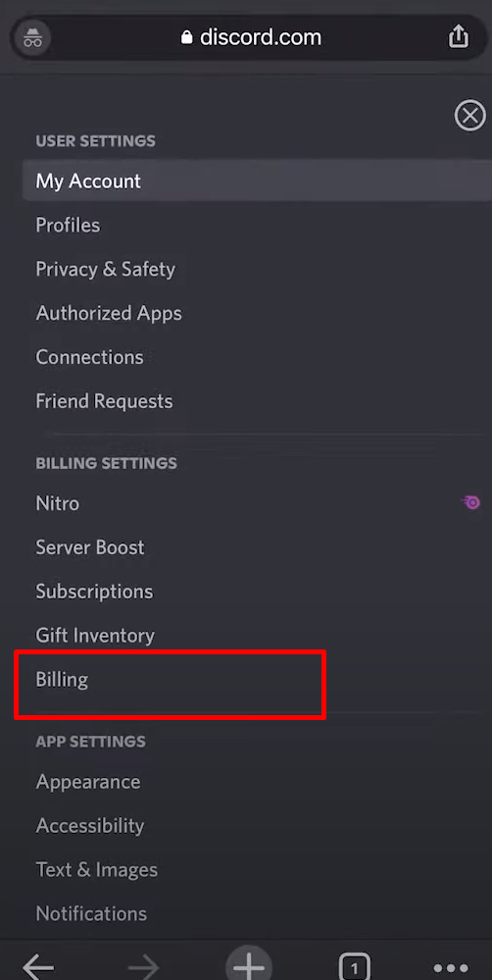The width and height of the screenshot is (492, 980).
Task: Tap the incognito glasses icon
Action: (31, 38)
